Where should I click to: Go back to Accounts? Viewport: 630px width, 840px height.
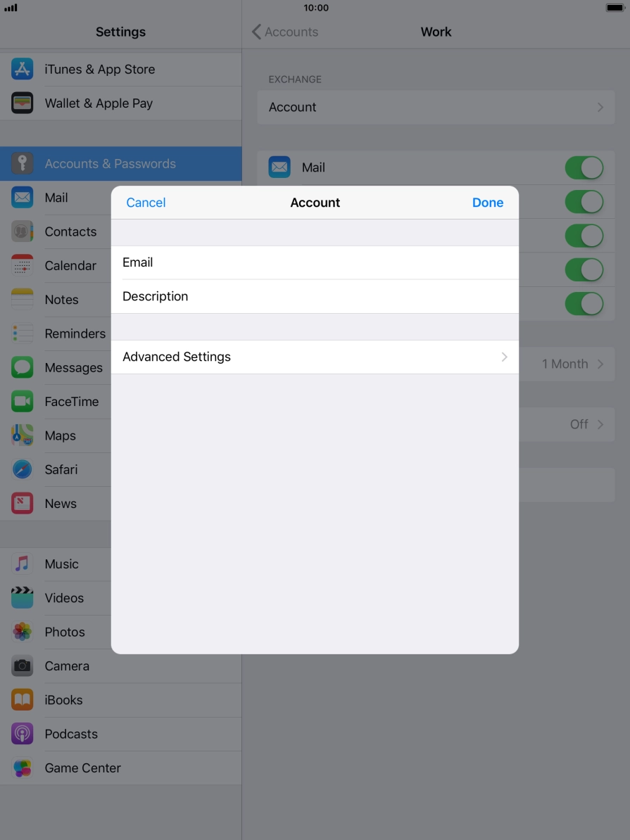(284, 32)
